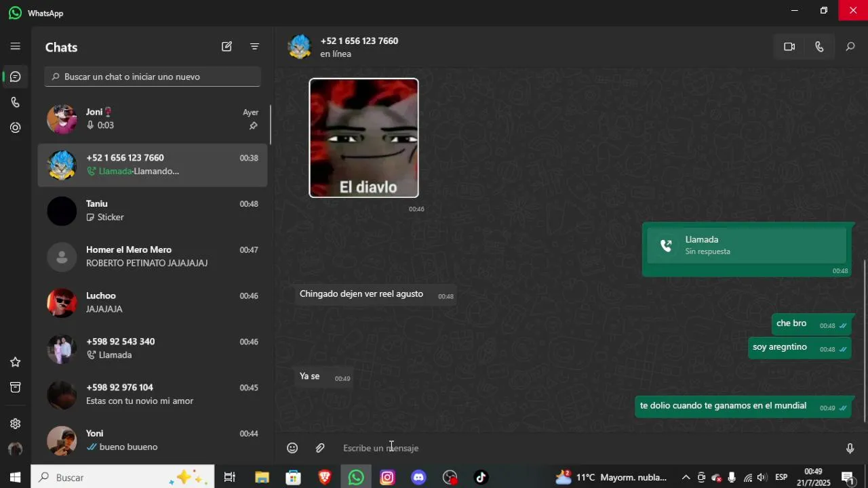Screen dimensions: 868x488
Task: Open the Windows Start menu
Action: [15, 477]
